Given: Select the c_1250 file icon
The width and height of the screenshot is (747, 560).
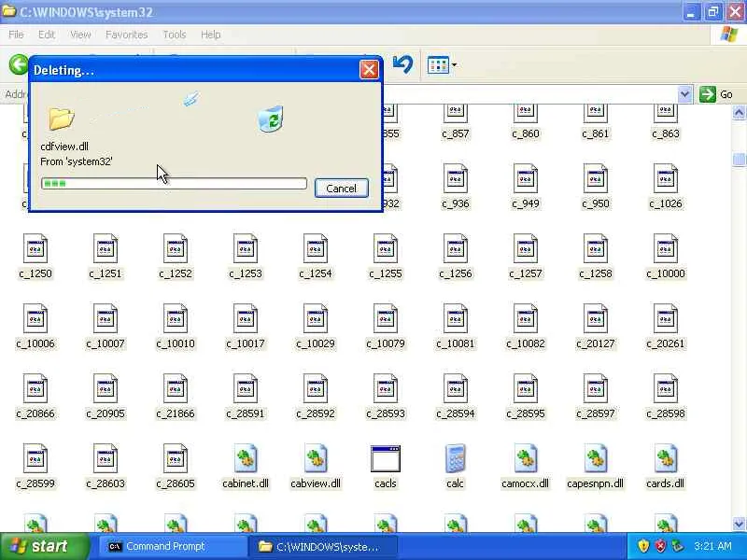Looking at the screenshot, I should point(35,248).
